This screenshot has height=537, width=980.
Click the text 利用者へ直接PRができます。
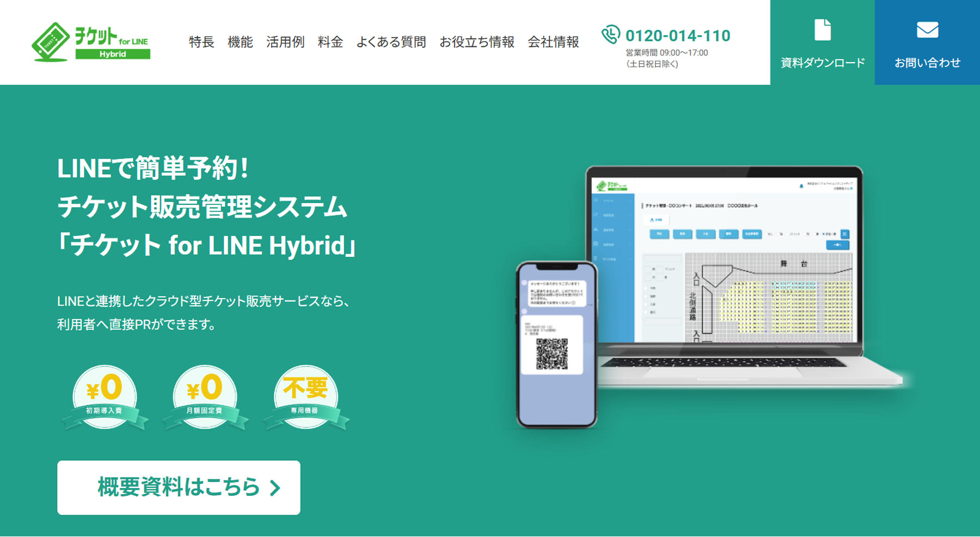coord(137,325)
